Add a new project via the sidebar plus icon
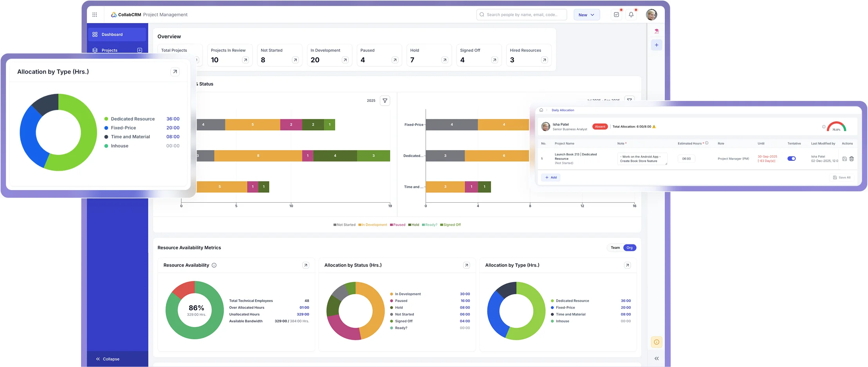 pyautogui.click(x=140, y=50)
